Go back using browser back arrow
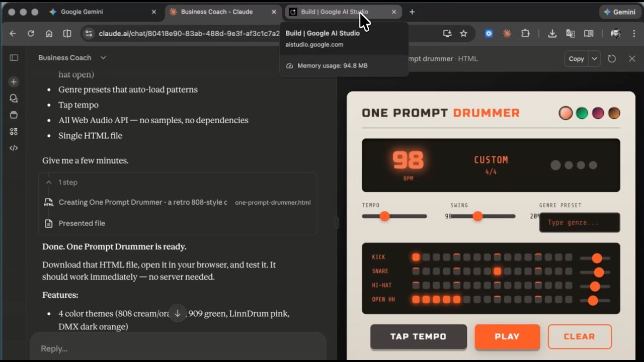This screenshot has height=362, width=644. tap(13, 33)
